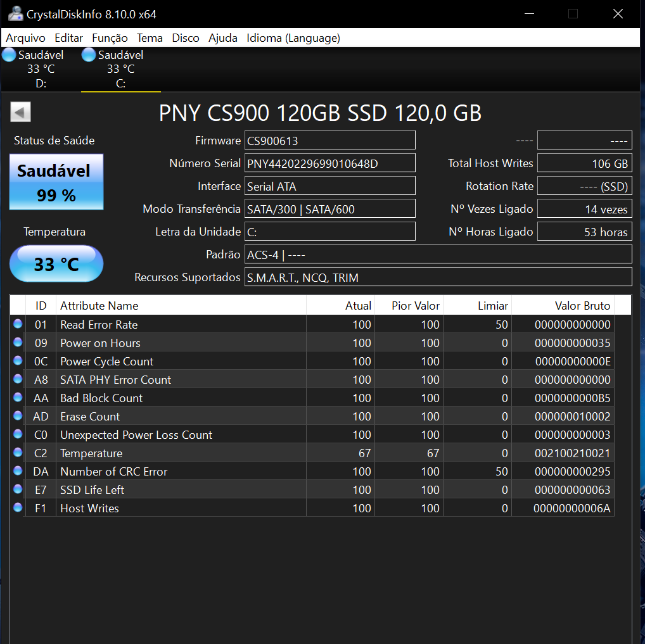The height and width of the screenshot is (644, 645).
Task: Click the Nº Vezes Ligado value 14 vezes
Action: [x=585, y=209]
